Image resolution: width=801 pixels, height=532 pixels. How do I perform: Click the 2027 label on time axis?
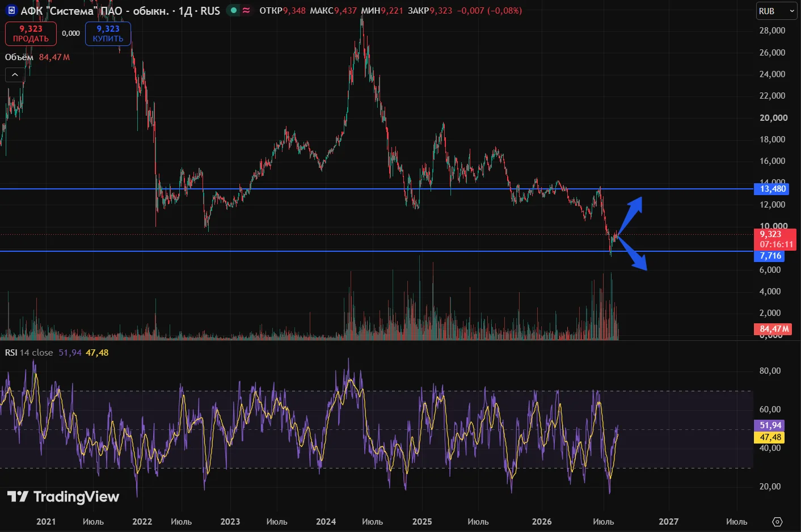668,522
